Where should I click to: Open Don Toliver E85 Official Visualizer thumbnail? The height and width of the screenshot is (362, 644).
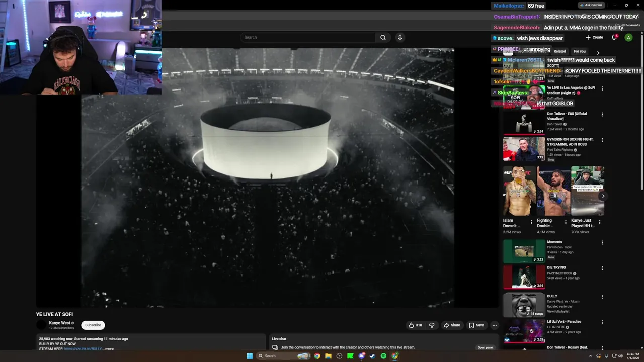click(524, 123)
